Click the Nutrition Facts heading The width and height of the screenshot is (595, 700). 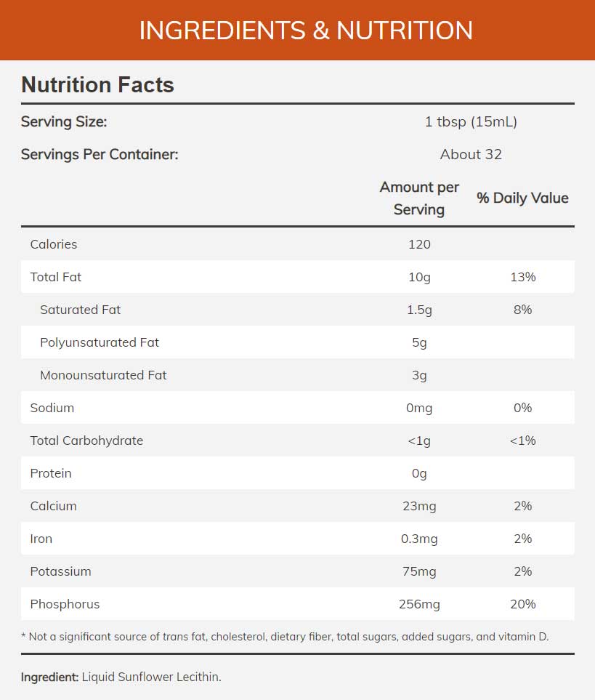[97, 85]
